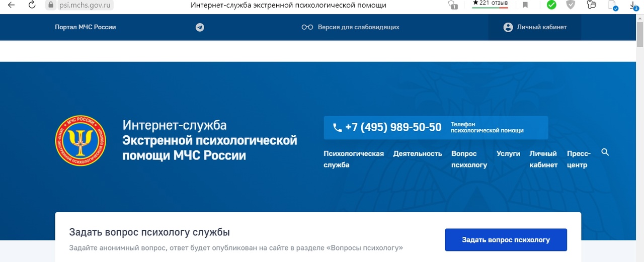Click the glasses accessibility icon
The height and width of the screenshot is (262, 644).
pyautogui.click(x=307, y=27)
